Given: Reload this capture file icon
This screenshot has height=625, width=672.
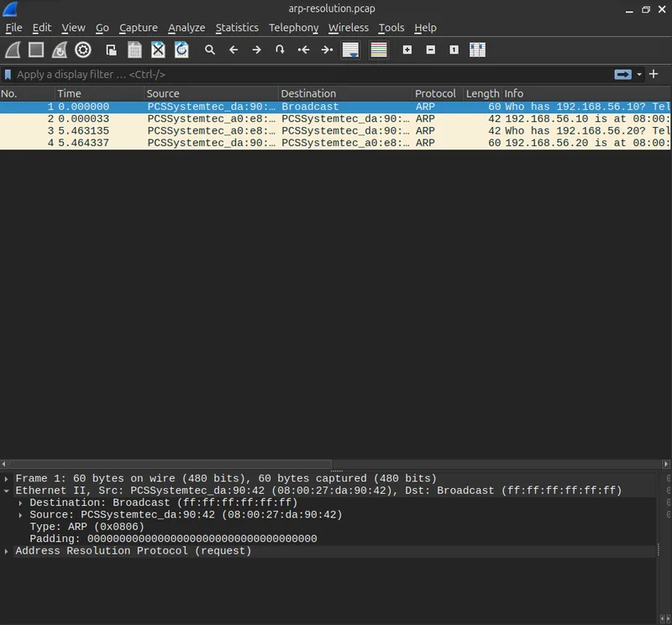Looking at the screenshot, I should coord(181,50).
